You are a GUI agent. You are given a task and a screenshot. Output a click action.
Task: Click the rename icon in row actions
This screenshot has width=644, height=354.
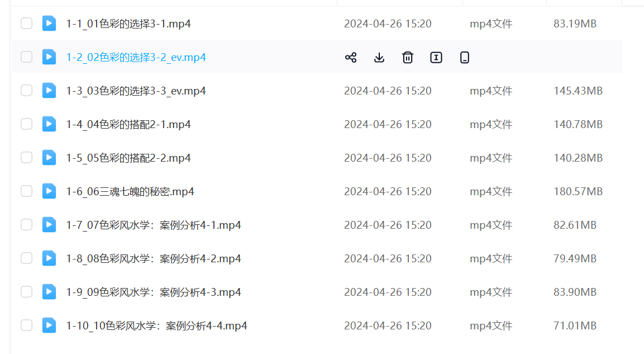[x=436, y=57]
